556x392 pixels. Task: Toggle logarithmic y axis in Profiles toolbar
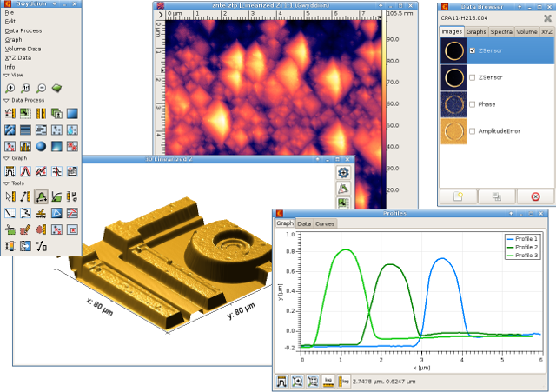click(x=344, y=382)
